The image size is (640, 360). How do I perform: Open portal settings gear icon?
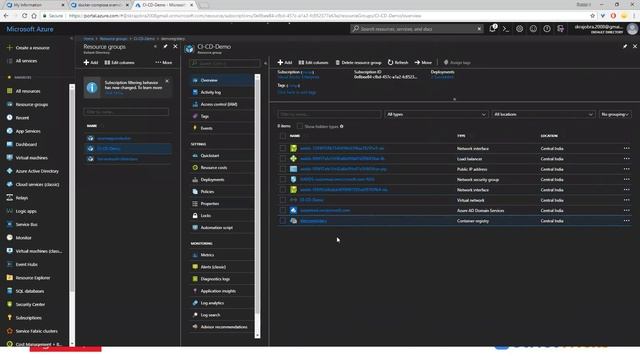click(520, 29)
